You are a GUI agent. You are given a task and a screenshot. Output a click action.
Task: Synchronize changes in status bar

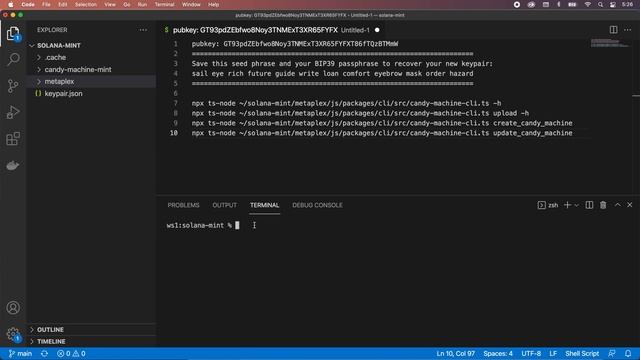point(44,353)
